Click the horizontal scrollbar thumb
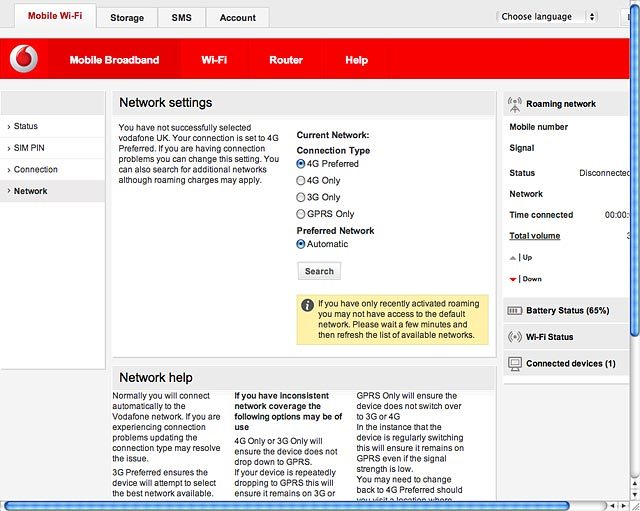The height and width of the screenshot is (511, 640). pos(287,506)
